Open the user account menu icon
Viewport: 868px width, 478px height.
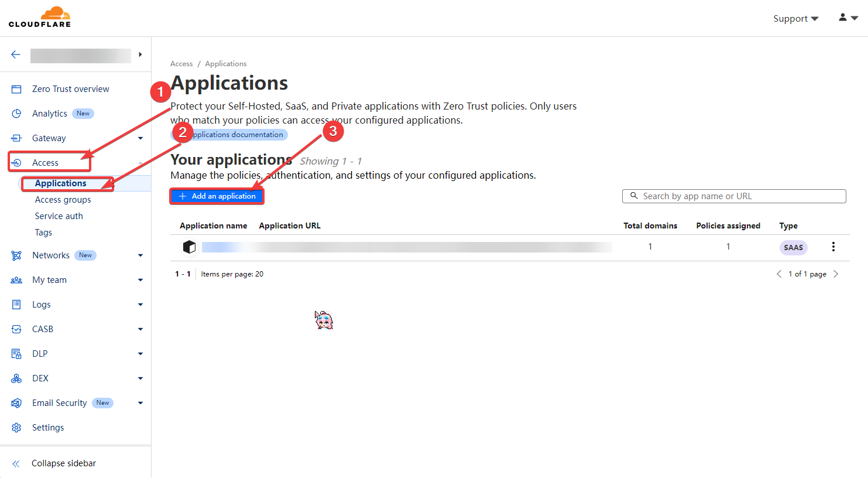point(848,18)
